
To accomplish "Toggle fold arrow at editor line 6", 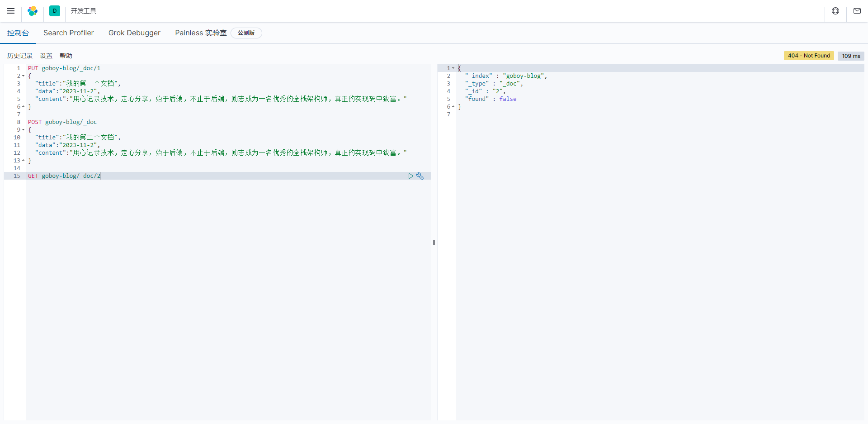I will (24, 107).
